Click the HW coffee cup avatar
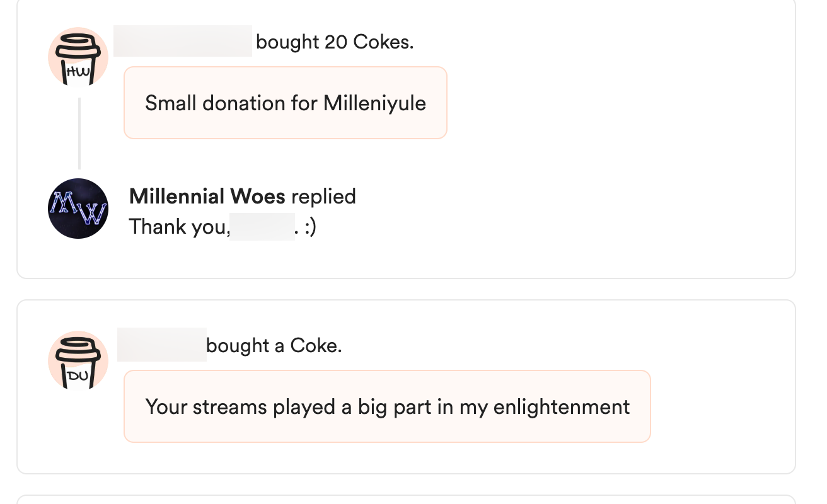Screen dimensions: 827x504 pos(78,57)
